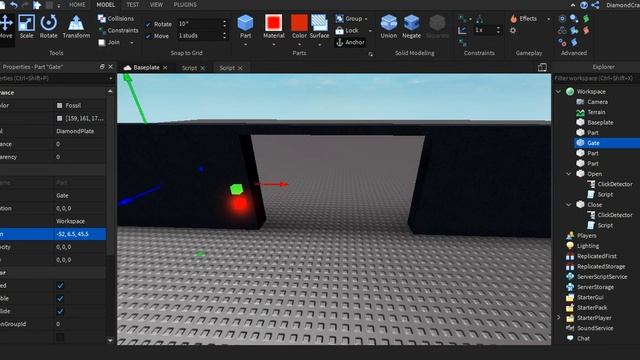640x360 pixels.
Task: Open the Material picker
Action: click(273, 27)
